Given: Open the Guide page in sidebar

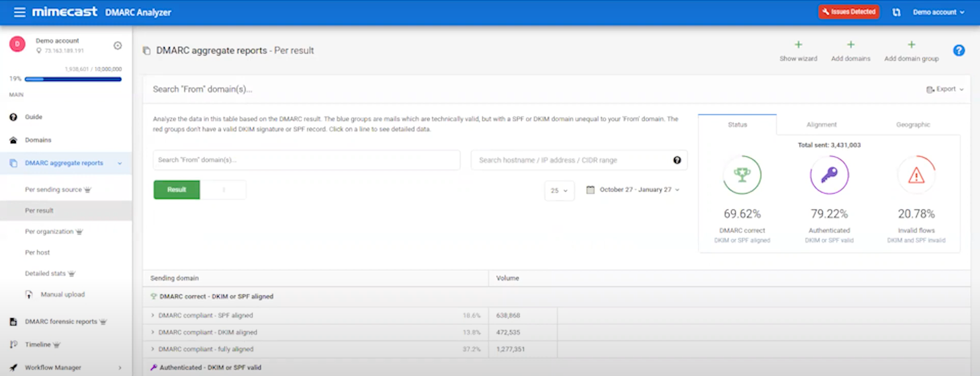Looking at the screenshot, I should [x=34, y=117].
